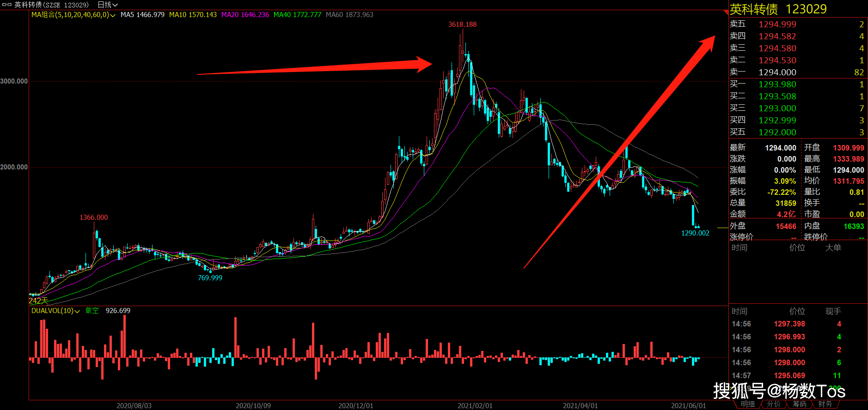868x410 pixels.
Task: Switch to the 分价 tab
Action: pos(773,404)
